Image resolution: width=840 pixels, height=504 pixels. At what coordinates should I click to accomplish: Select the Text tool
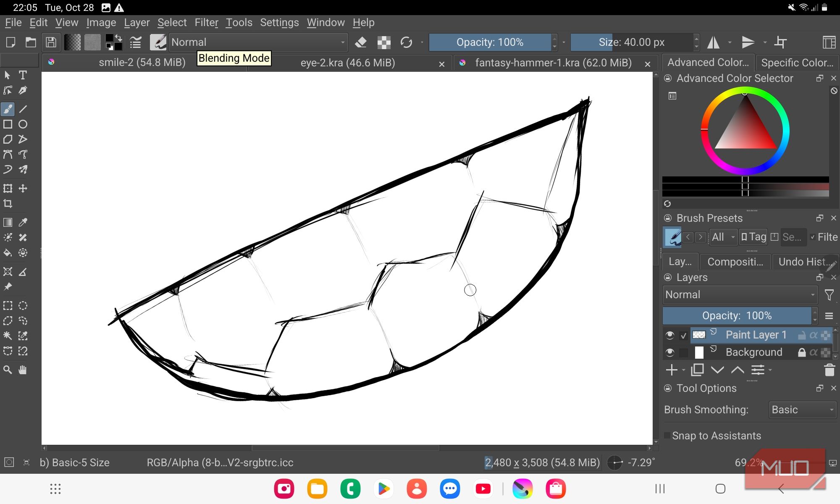23,75
